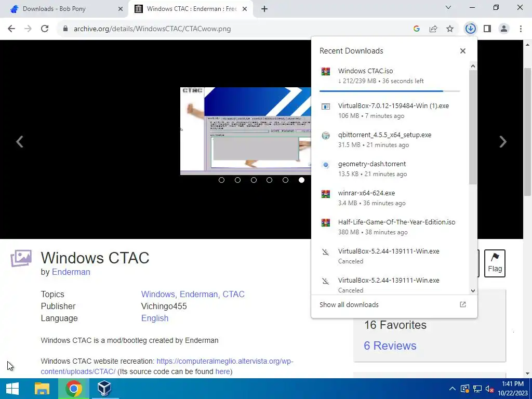Click the Windows CTAC.iso file icon
This screenshot has height=399, width=532.
point(326,71)
